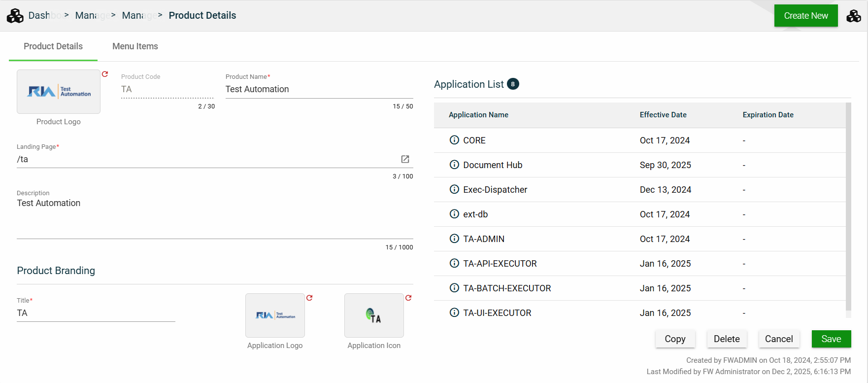
Task: Switch to the Menu Items tab
Action: coord(135,46)
